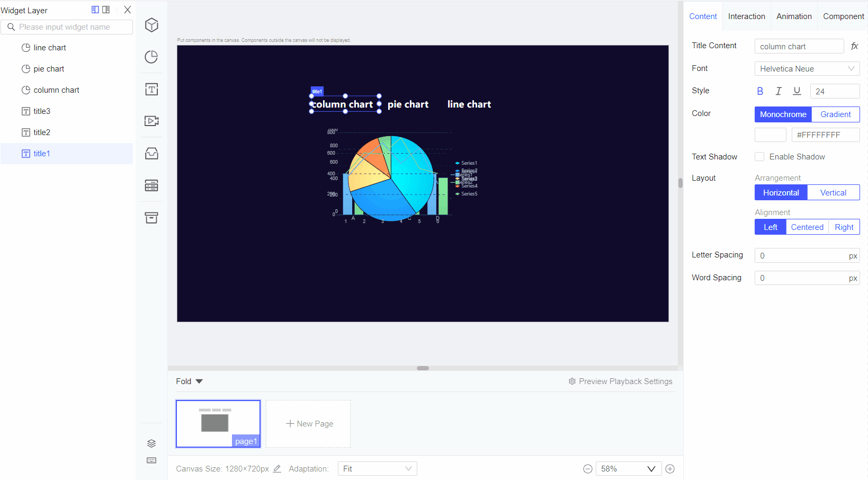The image size is (868, 480).
Task: Toggle italic text style
Action: pyautogui.click(x=778, y=91)
